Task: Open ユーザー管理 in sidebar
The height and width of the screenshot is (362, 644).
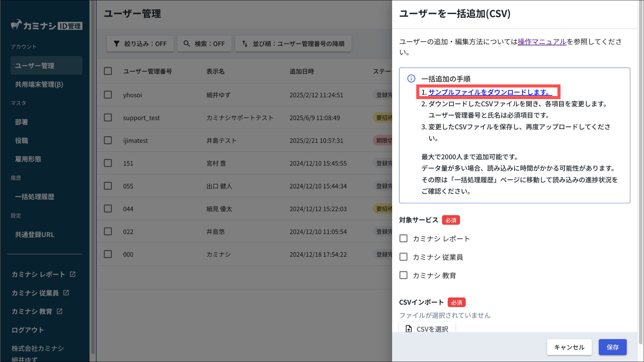Action: (x=47, y=65)
